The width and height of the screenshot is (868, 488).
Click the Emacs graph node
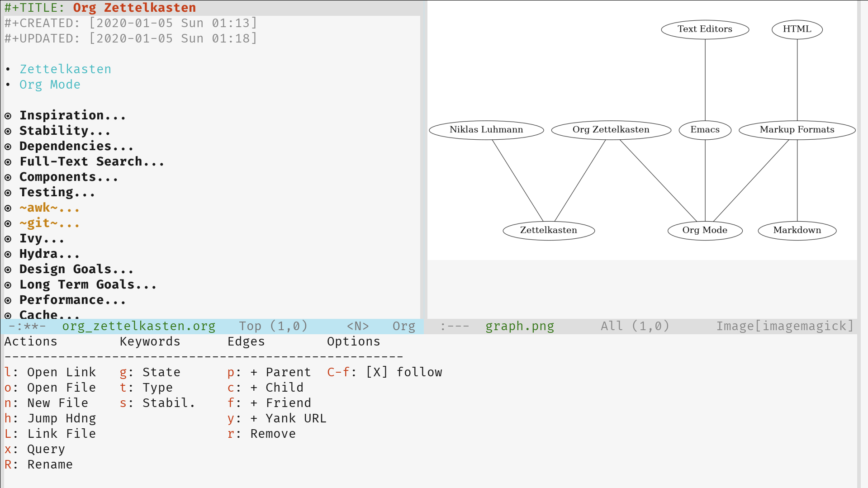click(x=705, y=130)
